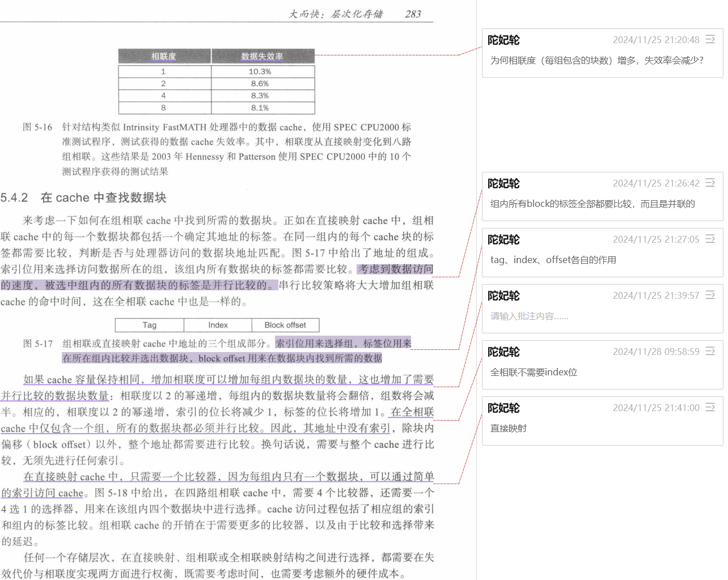Click the 数据失效率 table header

click(262, 56)
